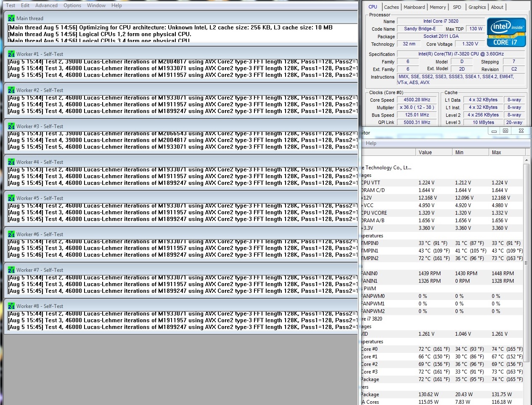Screen dimensions: 532x405
Task: Select the Worker #5 - Self-Test title bar
Action: click(181, 198)
